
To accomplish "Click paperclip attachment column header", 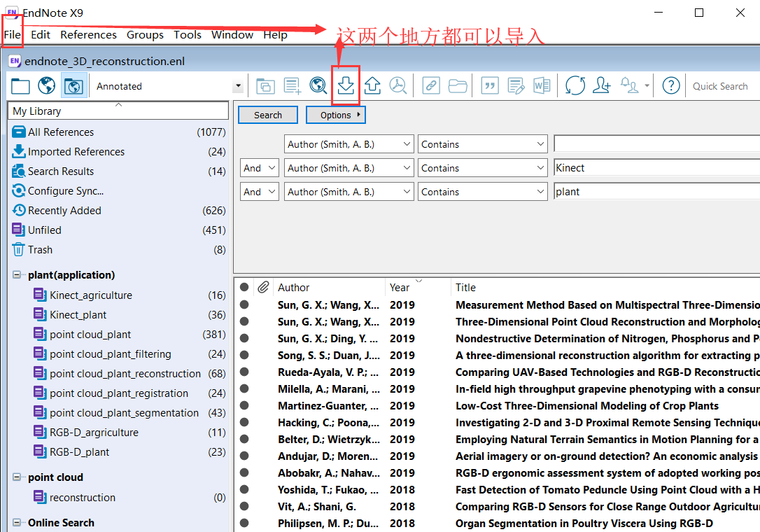I will tap(263, 288).
